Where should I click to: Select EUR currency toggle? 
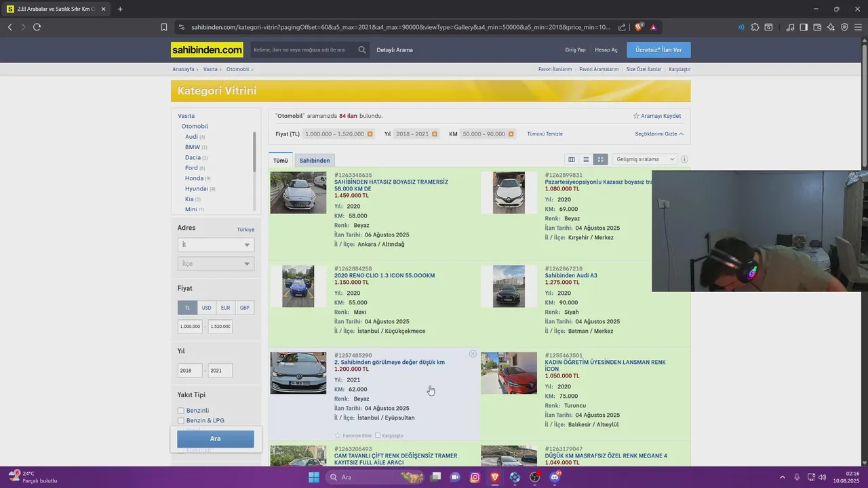[x=225, y=308]
